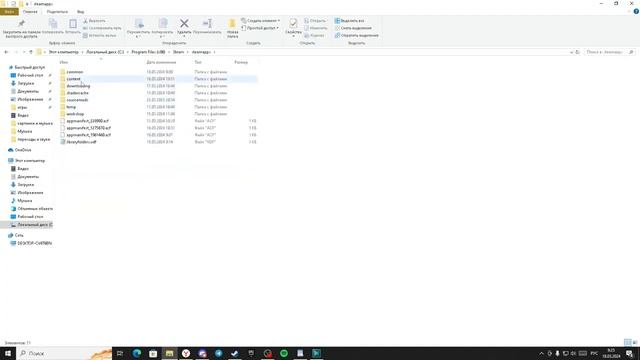640x360 pixels.
Task: Select Этот компьютер in the sidebar tree
Action: point(30,161)
